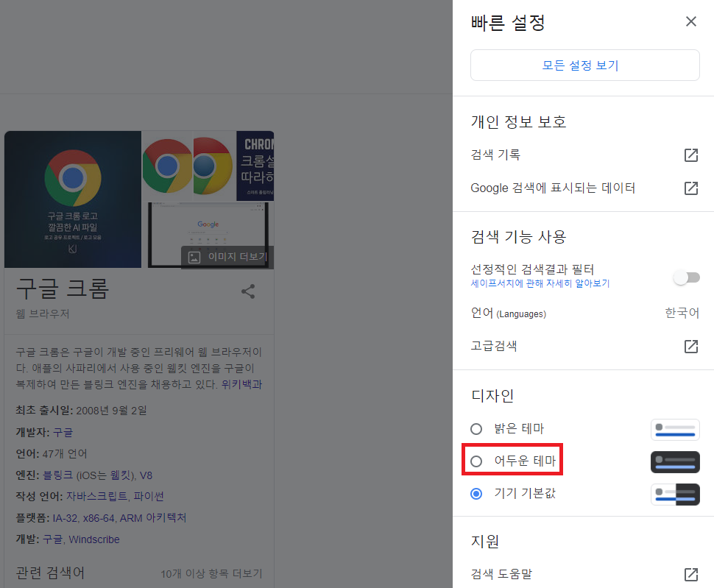
Task: Open 위키백과 source link
Action: tap(241, 385)
